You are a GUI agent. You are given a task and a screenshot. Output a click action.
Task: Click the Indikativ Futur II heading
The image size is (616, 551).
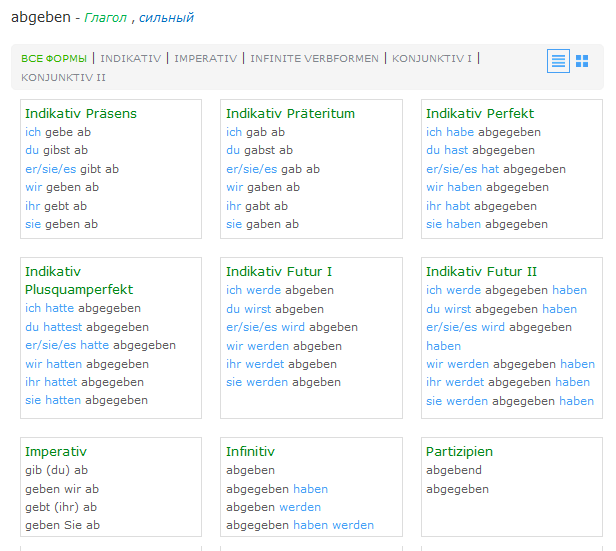(x=481, y=271)
